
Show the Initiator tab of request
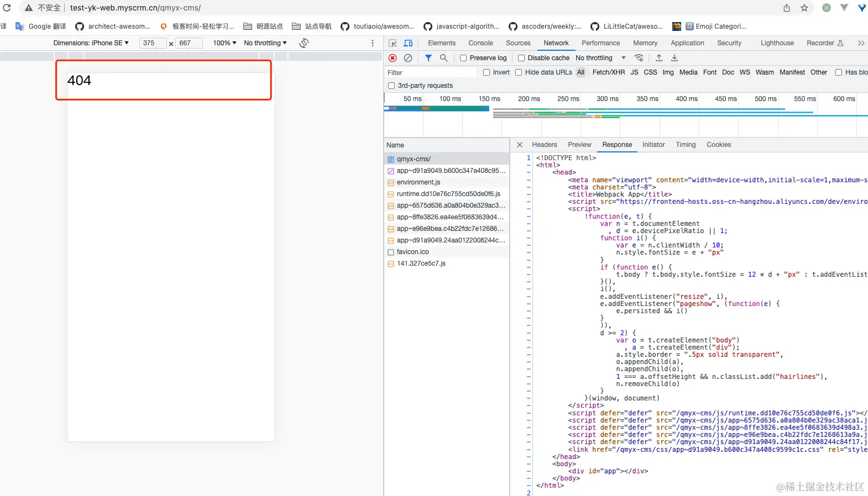point(653,145)
